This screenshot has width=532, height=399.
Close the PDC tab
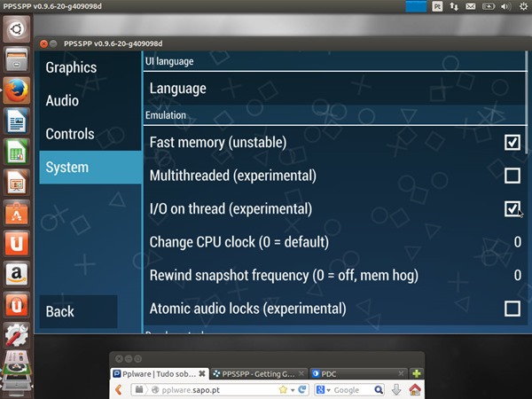(x=401, y=373)
